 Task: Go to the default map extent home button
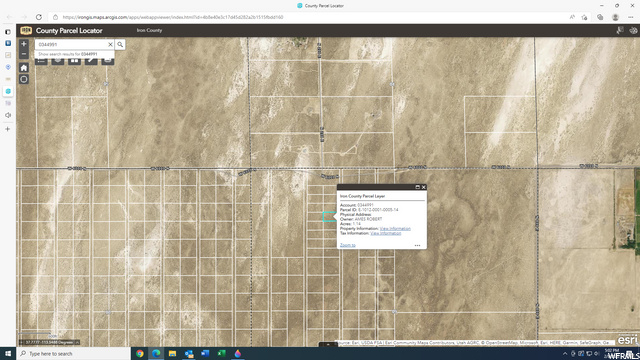click(x=24, y=68)
